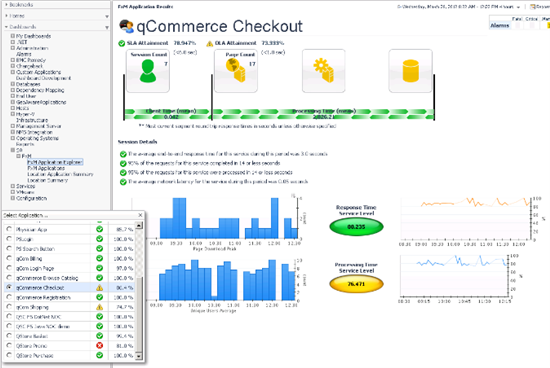Open Location Summary tree item
550x368 pixels.
pos(48,180)
